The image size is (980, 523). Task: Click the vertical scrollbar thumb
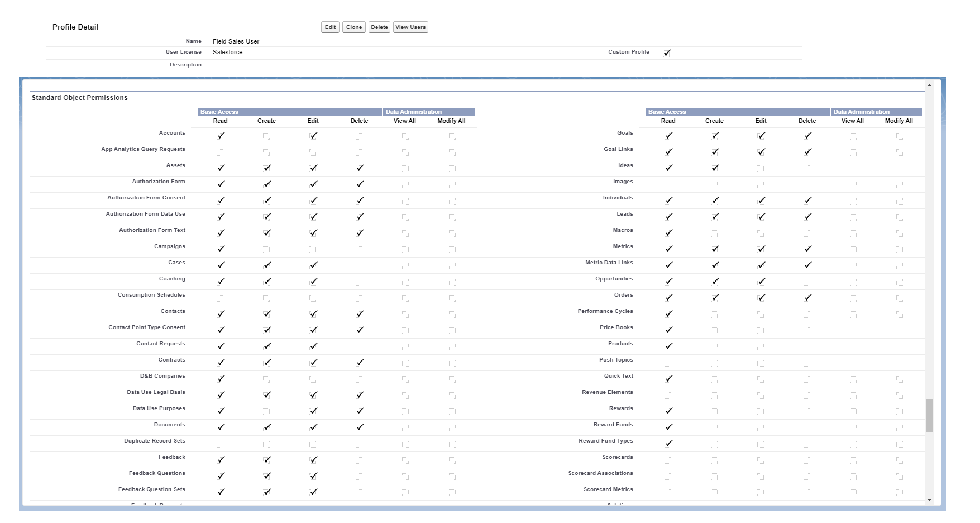929,416
